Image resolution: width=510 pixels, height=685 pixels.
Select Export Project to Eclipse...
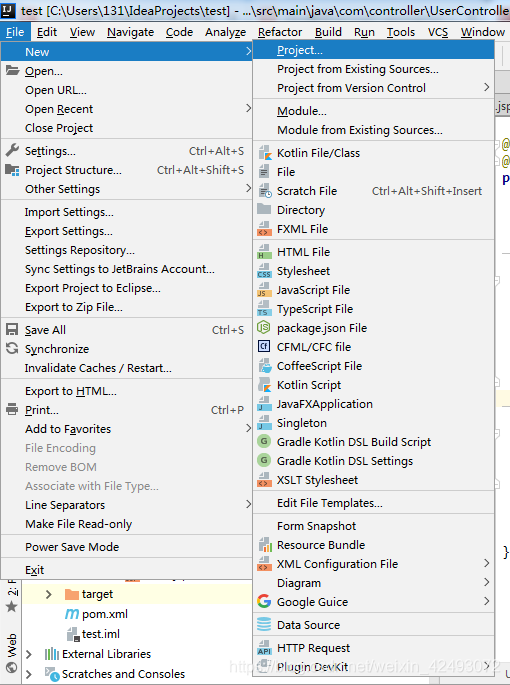coord(126,288)
